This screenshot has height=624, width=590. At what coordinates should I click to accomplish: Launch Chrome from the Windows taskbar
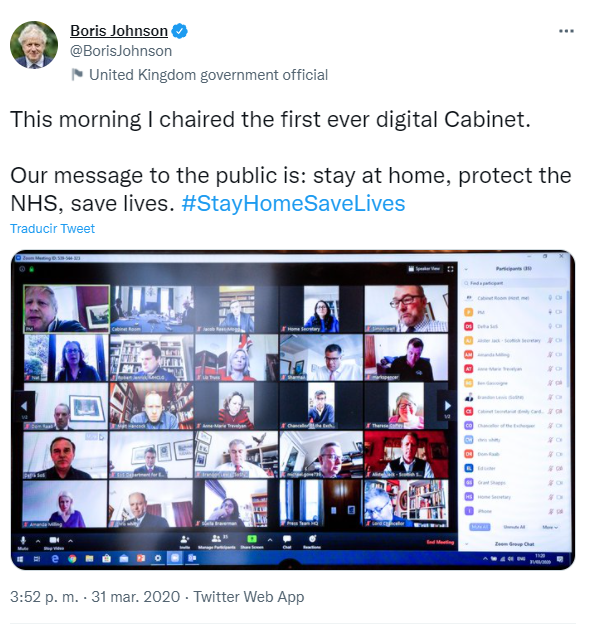[x=72, y=559]
